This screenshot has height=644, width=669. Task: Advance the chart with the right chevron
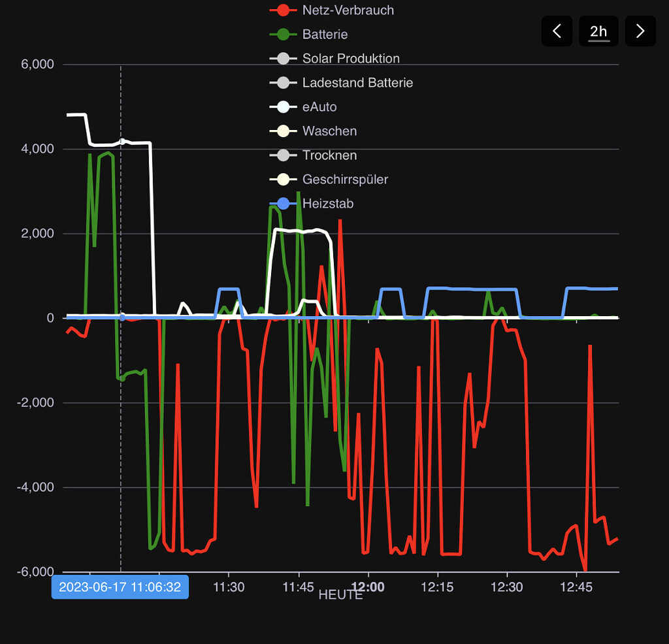click(x=640, y=31)
